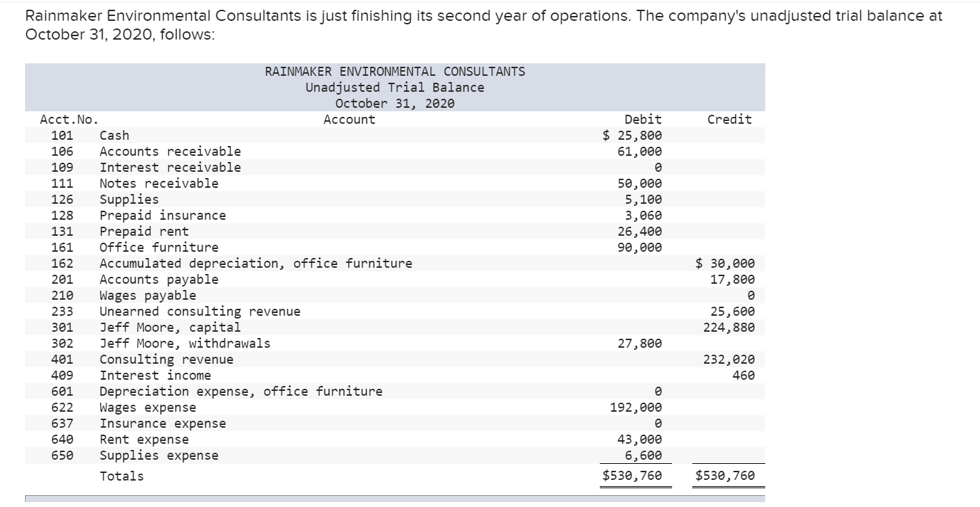Image resolution: width=980 pixels, height=507 pixels.
Task: Click 'RAINMAKER ENVIRONMENTAL CONSULTANTS' table heading
Action: (395, 71)
